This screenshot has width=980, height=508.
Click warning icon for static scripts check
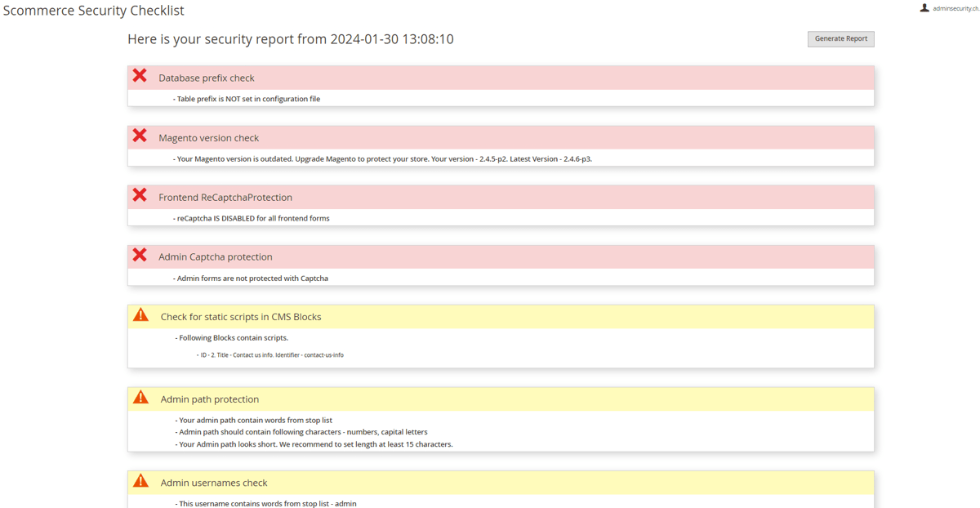point(141,315)
